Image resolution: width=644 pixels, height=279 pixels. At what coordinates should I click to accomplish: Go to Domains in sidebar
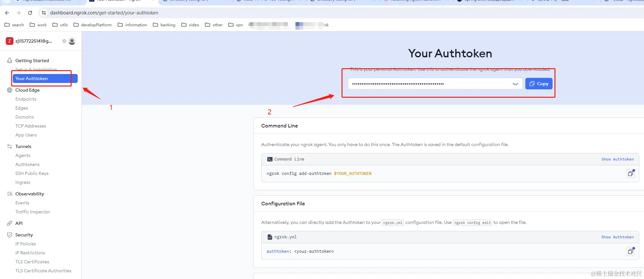pyautogui.click(x=25, y=117)
